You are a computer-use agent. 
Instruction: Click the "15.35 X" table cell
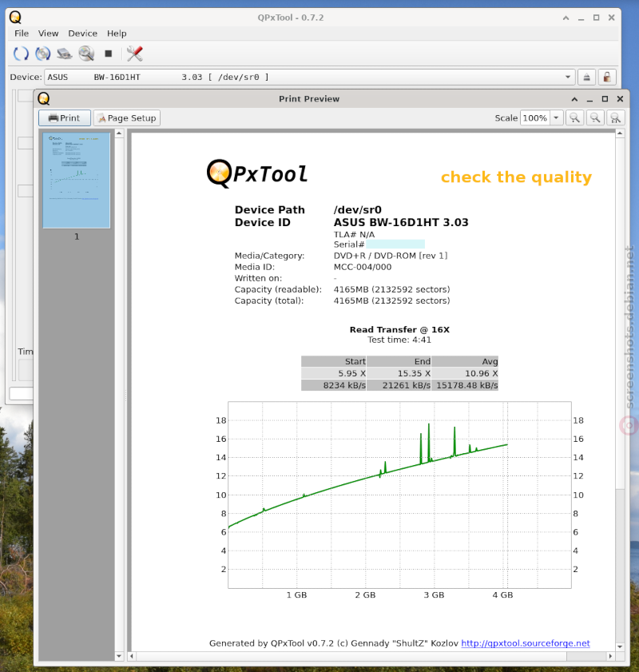pos(399,373)
